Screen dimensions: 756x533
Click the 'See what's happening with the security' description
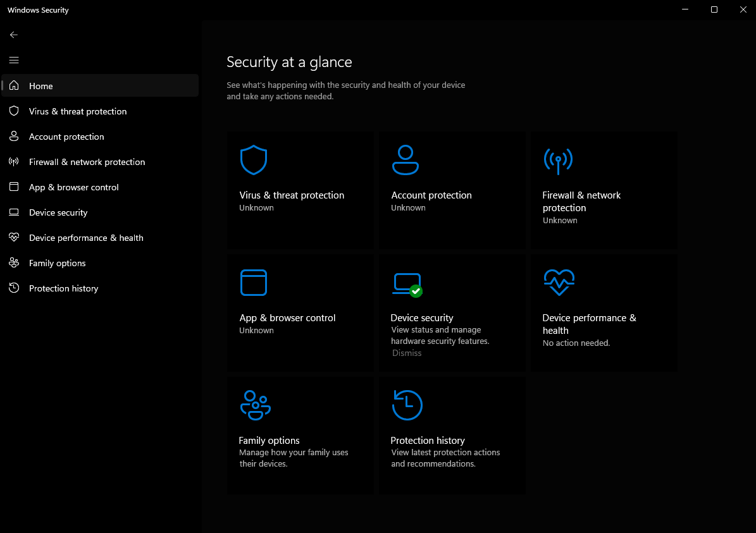345,90
